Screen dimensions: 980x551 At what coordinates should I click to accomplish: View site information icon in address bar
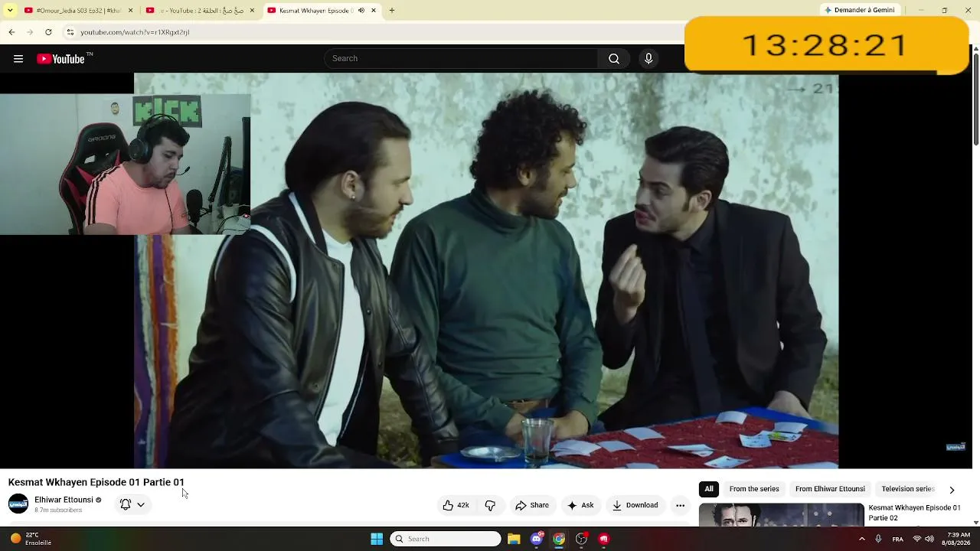tap(70, 32)
